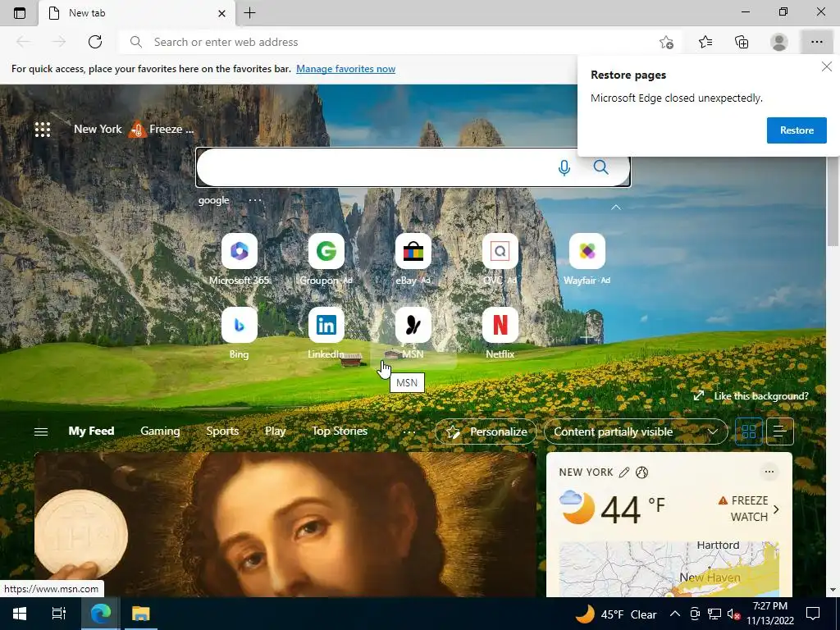Open weather globe icon beside New York
The image size is (840, 630).
[641, 472]
